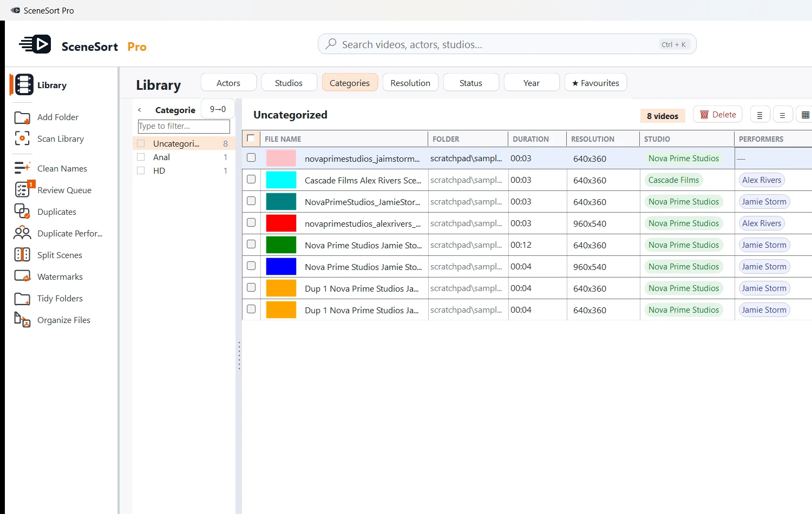Check the NovaPrimeStudios_JamieStor row checkbox
Screen dimensions: 812x514
click(x=251, y=201)
